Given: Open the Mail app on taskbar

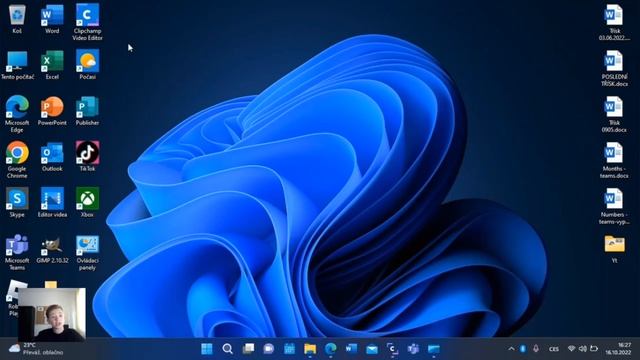Looking at the screenshot, I should click(372, 349).
